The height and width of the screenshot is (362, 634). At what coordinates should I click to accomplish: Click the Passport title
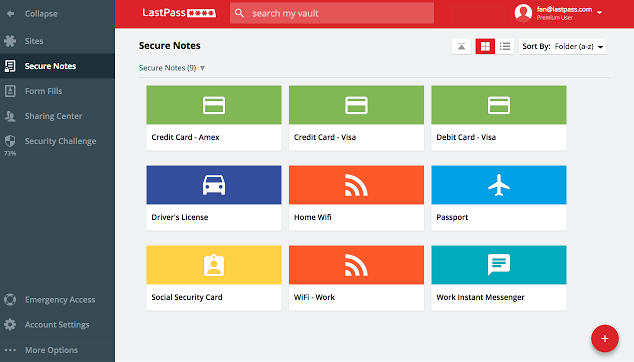452,217
